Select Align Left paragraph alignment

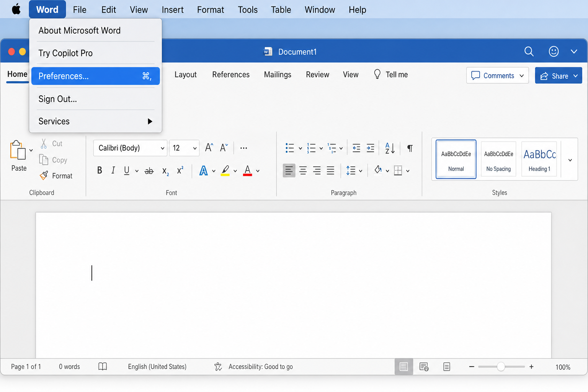289,170
